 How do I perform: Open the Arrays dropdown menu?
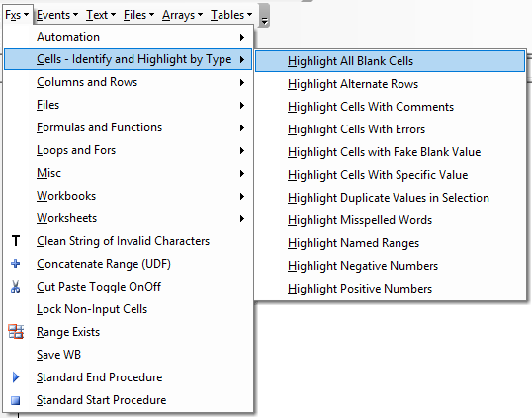click(x=182, y=15)
